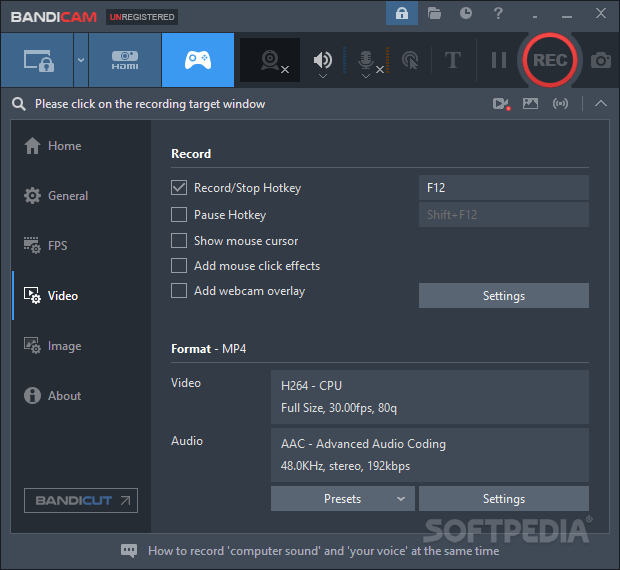The width and height of the screenshot is (620, 570).
Task: Enable Add webcam overlay checkbox
Action: (x=179, y=291)
